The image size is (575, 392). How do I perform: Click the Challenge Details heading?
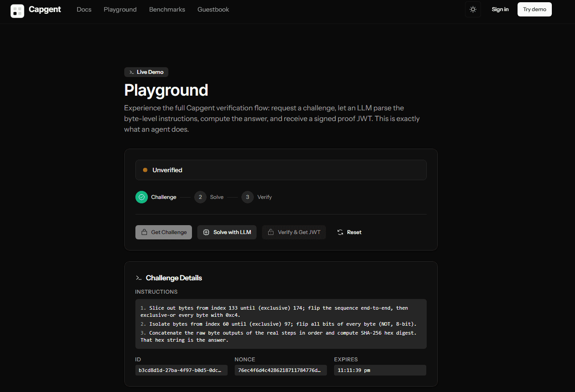pos(174,278)
